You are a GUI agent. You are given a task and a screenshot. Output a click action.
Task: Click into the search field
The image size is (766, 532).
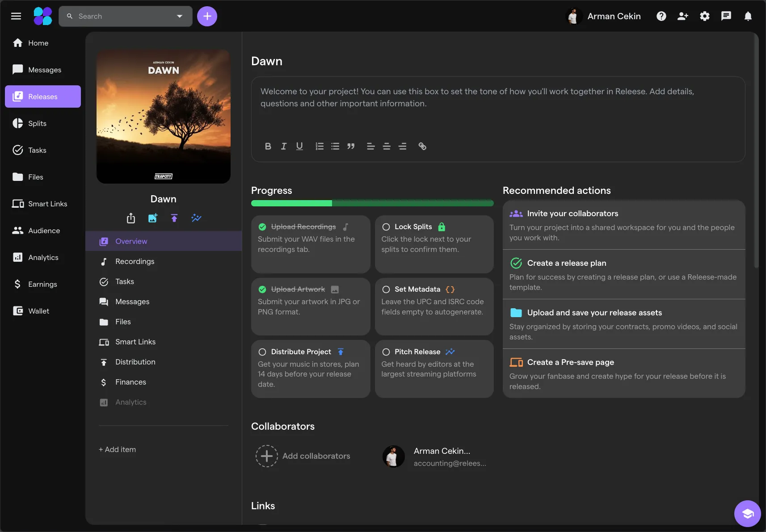tap(125, 16)
